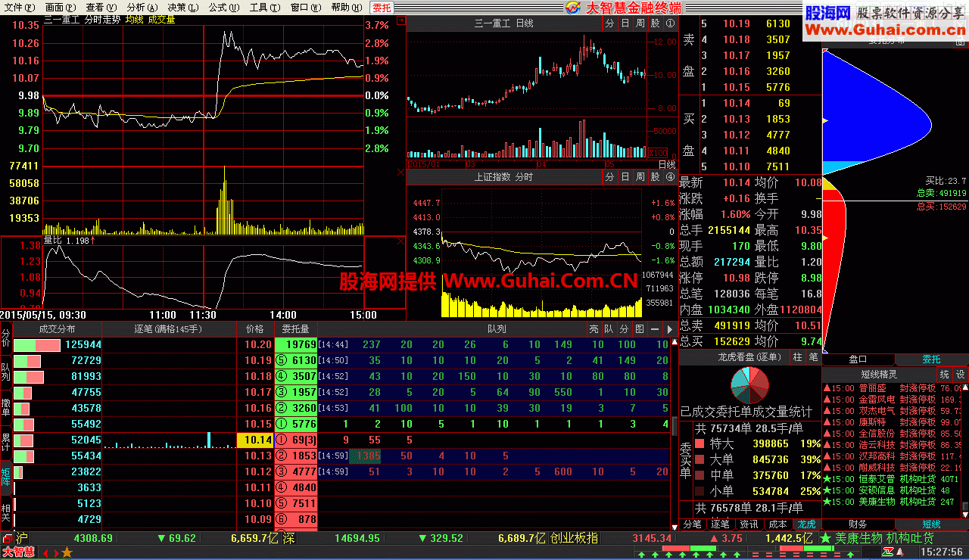
Task: Switch to 财务 tab
Action: tap(858, 524)
